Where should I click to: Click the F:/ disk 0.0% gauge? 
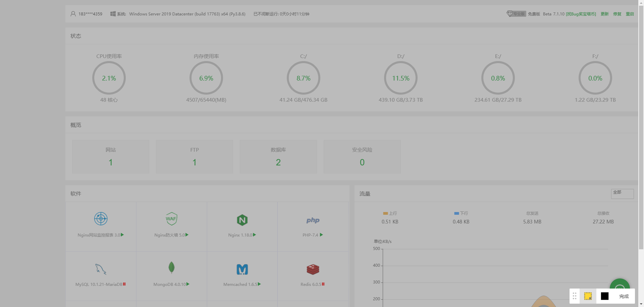pos(595,78)
